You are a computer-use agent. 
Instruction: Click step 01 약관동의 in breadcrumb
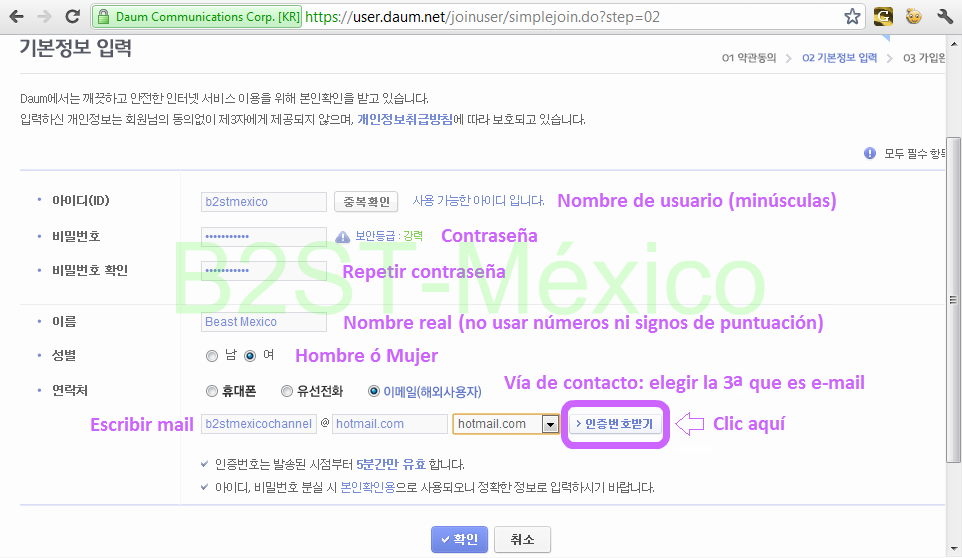click(x=748, y=58)
